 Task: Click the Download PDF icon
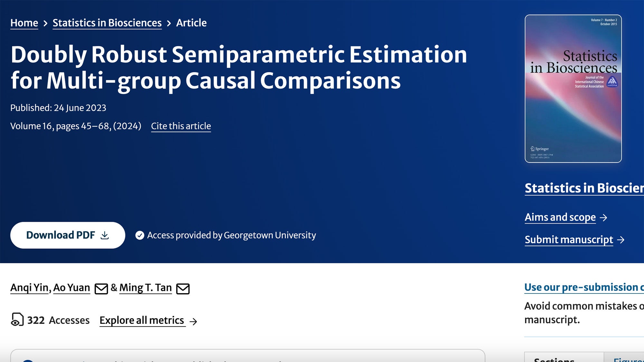point(105,235)
